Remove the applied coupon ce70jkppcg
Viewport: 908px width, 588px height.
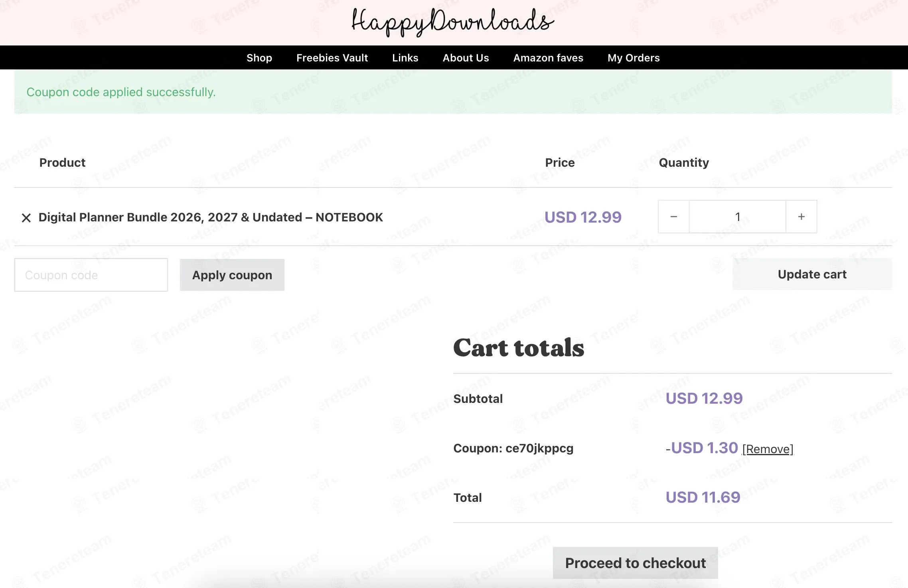tap(768, 449)
